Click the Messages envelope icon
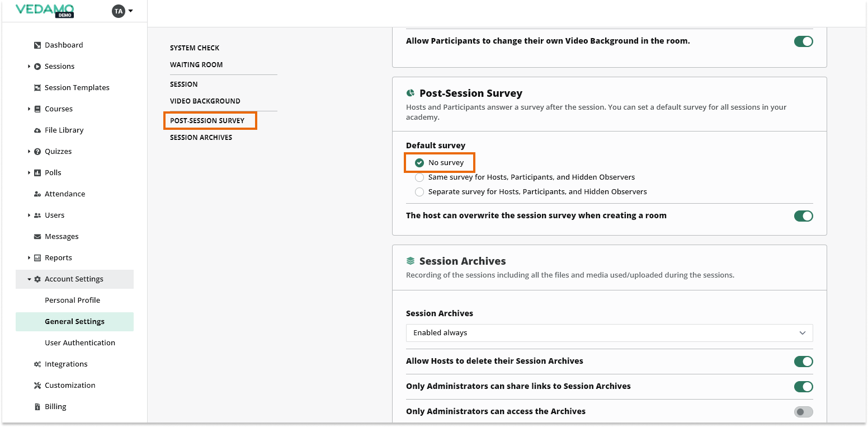The image size is (868, 427). (x=37, y=237)
